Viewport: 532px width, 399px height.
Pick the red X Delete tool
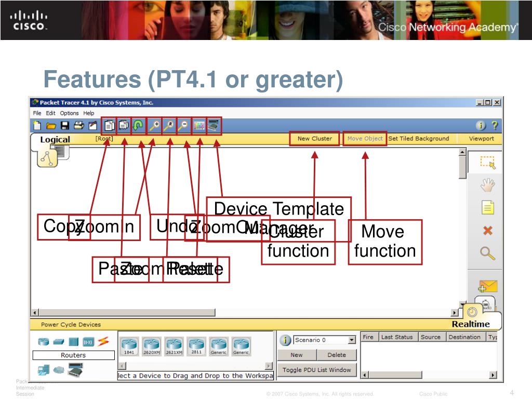tap(487, 231)
